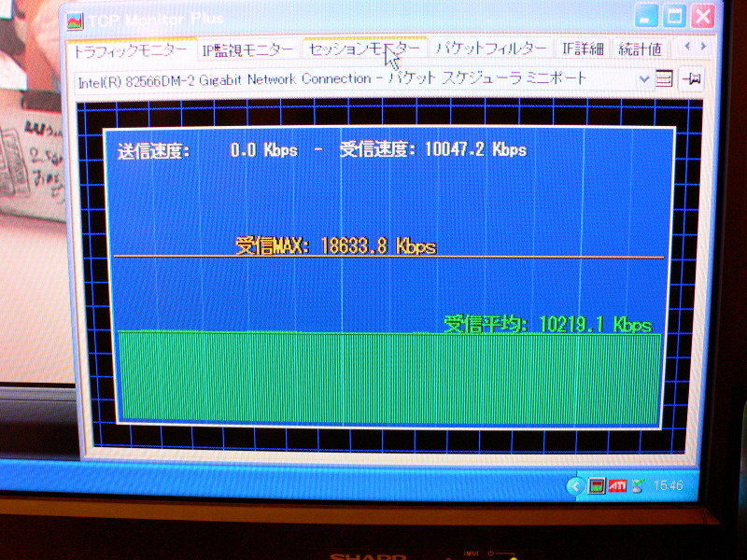
Task: Expand hidden tray icons with the chevron
Action: 575,486
